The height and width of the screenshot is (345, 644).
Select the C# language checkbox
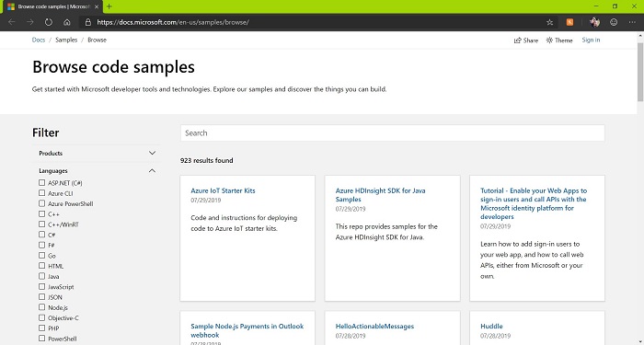point(42,235)
